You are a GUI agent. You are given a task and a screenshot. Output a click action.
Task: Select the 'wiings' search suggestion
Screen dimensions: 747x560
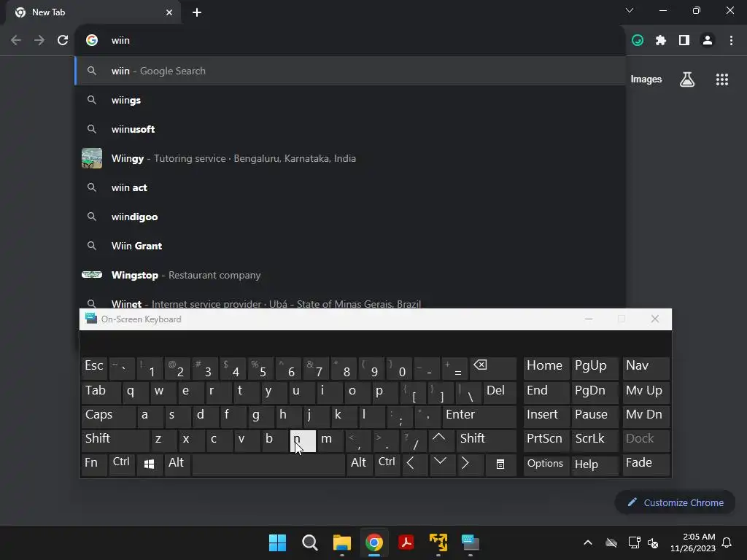[x=350, y=100]
